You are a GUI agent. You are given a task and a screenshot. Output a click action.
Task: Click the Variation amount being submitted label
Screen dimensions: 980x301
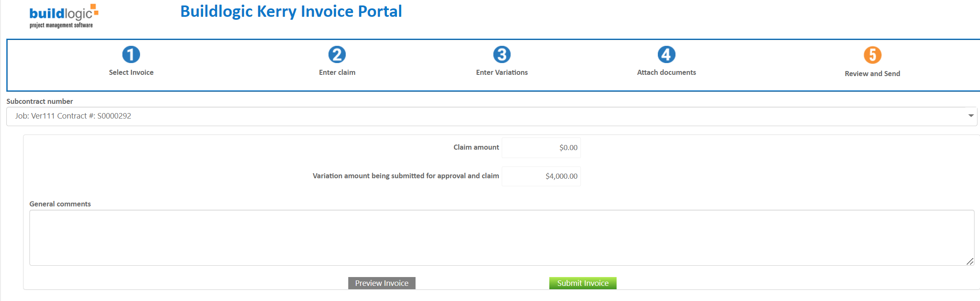[406, 176]
